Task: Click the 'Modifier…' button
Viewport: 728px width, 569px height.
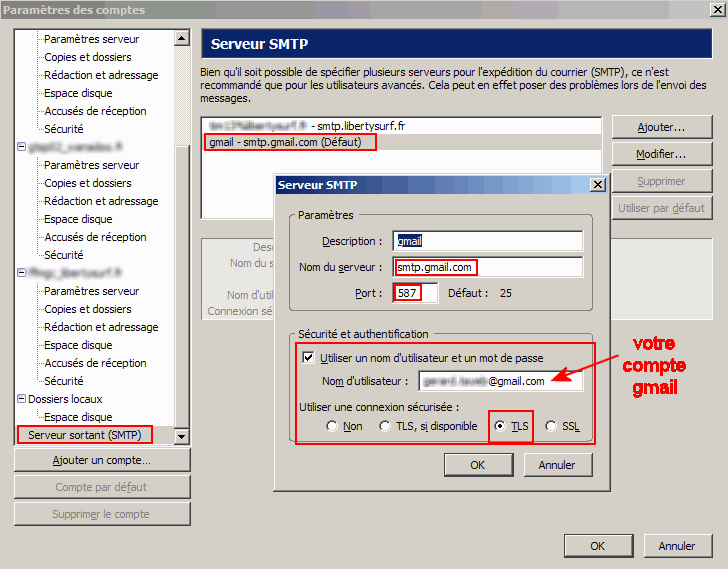Action: [662, 154]
